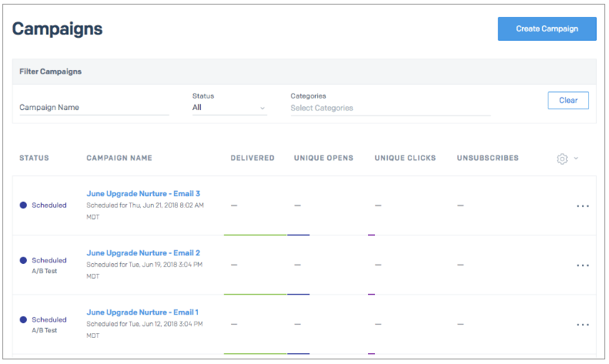This screenshot has width=609, height=364.
Task: Click Scheduled status dot for Email 2
Action: pos(23,260)
